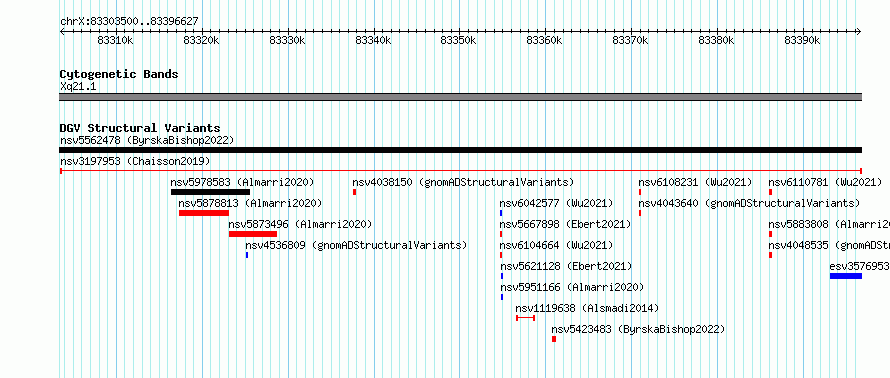Screen dimensions: 890x378
Task: Click the 83330k ruler position
Action: point(287,40)
